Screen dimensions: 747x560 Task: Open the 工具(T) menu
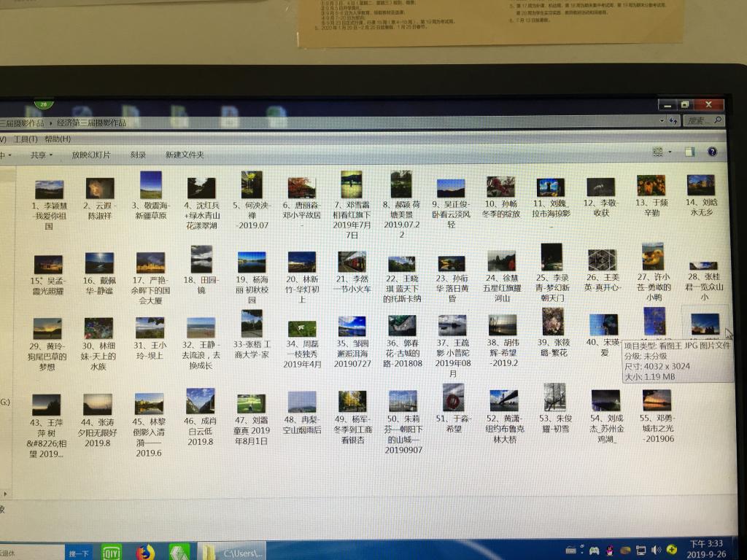(26, 139)
